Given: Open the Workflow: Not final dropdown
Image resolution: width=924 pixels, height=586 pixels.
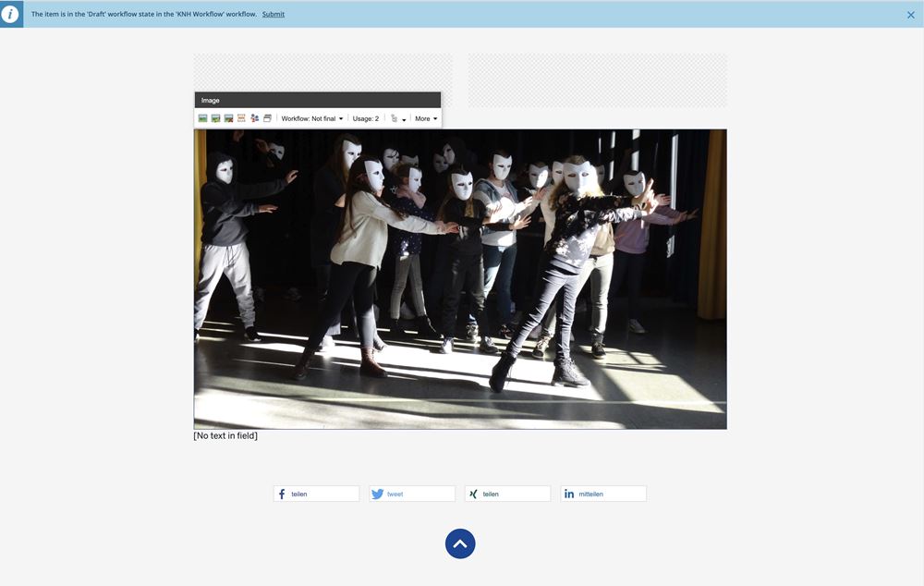Looking at the screenshot, I should coord(311,118).
